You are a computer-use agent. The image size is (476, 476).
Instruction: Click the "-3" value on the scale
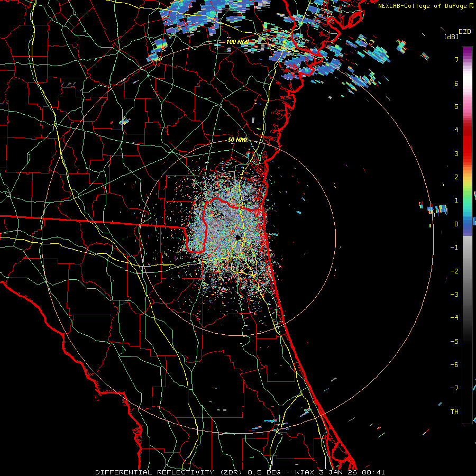pyautogui.click(x=454, y=295)
